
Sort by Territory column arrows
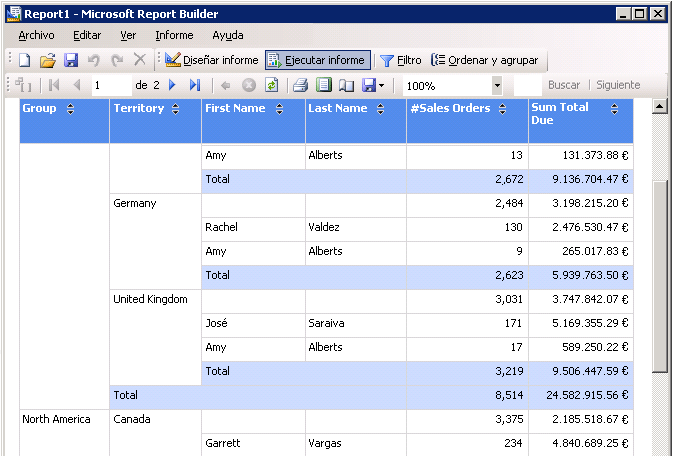[x=176, y=109]
